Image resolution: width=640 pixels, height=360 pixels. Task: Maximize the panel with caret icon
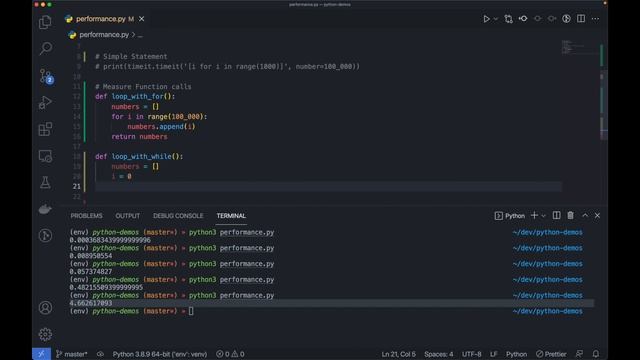[585, 215]
